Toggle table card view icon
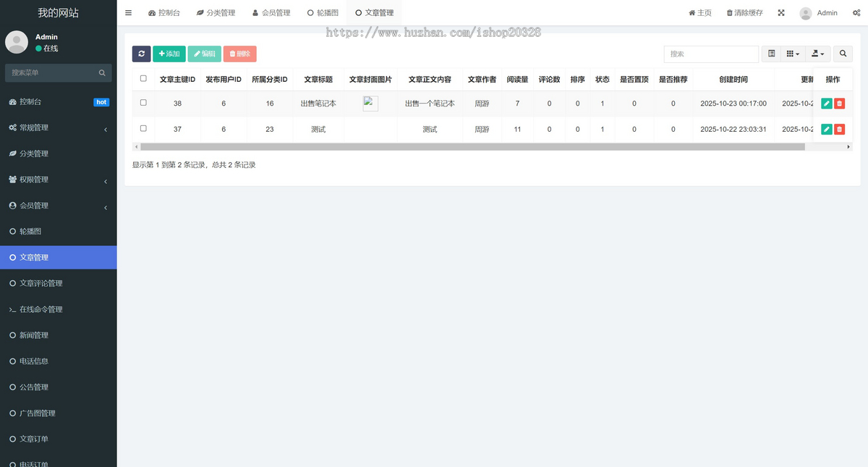The height and width of the screenshot is (467, 868). [x=771, y=54]
